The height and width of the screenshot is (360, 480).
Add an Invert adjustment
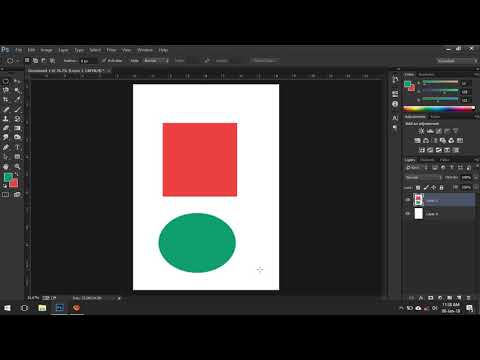(x=422, y=150)
